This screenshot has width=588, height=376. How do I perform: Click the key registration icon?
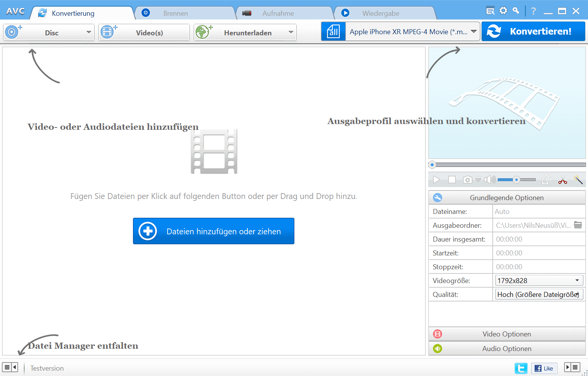[x=516, y=11]
